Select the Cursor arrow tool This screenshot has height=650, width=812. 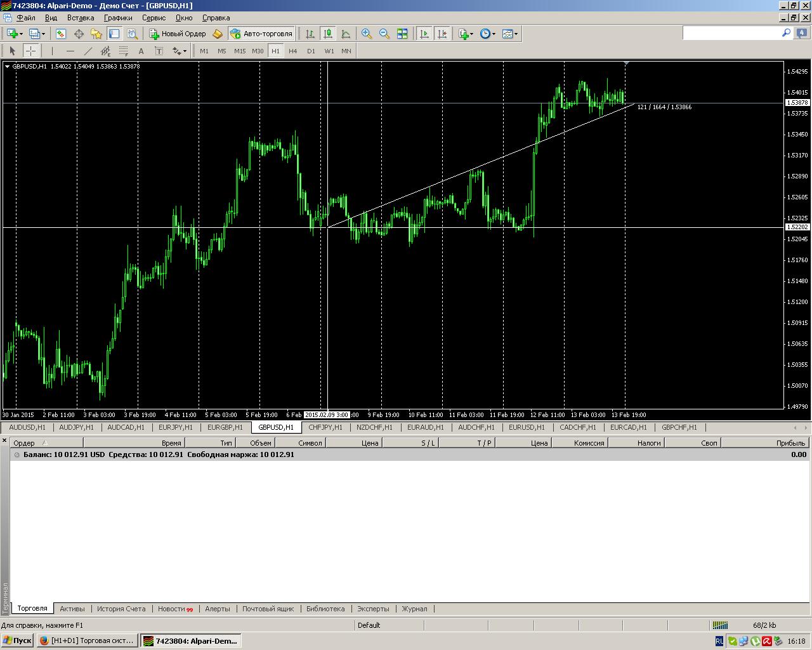click(x=13, y=51)
